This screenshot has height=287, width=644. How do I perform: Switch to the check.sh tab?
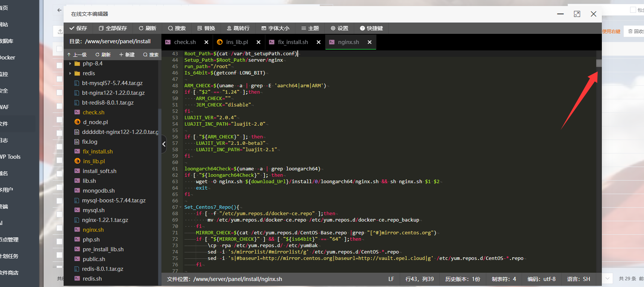tap(185, 42)
